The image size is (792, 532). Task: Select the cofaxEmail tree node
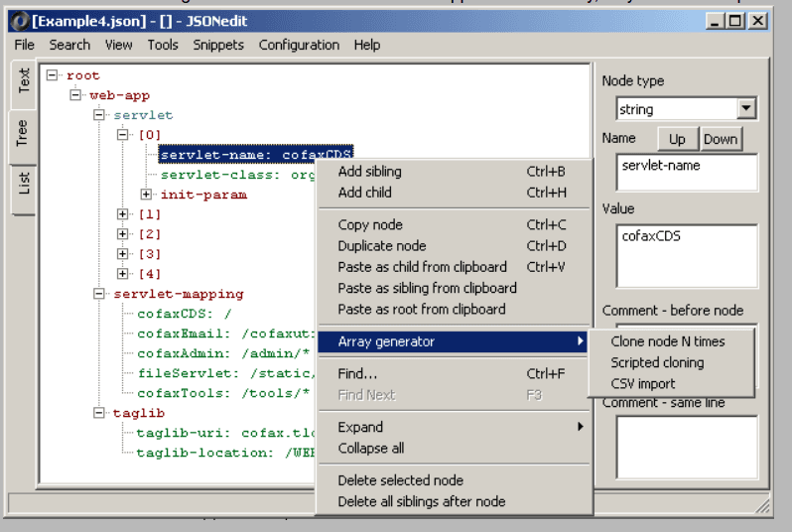point(225,333)
